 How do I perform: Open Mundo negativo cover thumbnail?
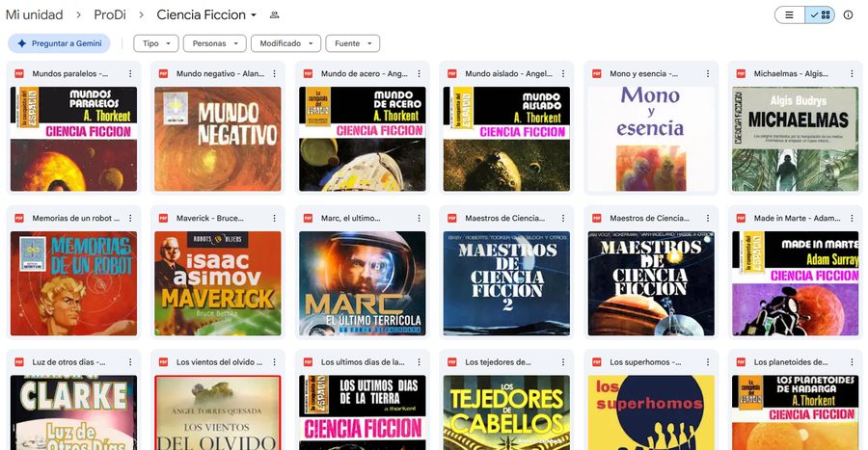click(218, 139)
